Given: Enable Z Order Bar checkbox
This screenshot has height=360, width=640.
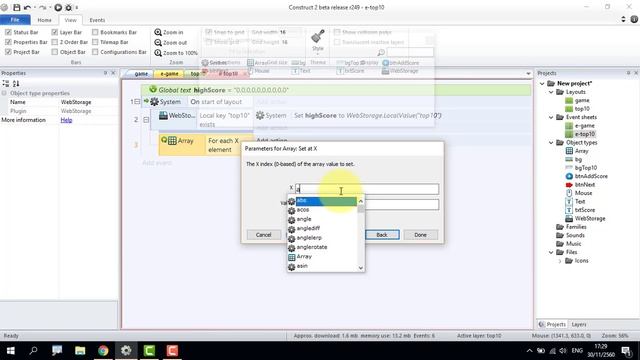Looking at the screenshot, I should (55, 42).
